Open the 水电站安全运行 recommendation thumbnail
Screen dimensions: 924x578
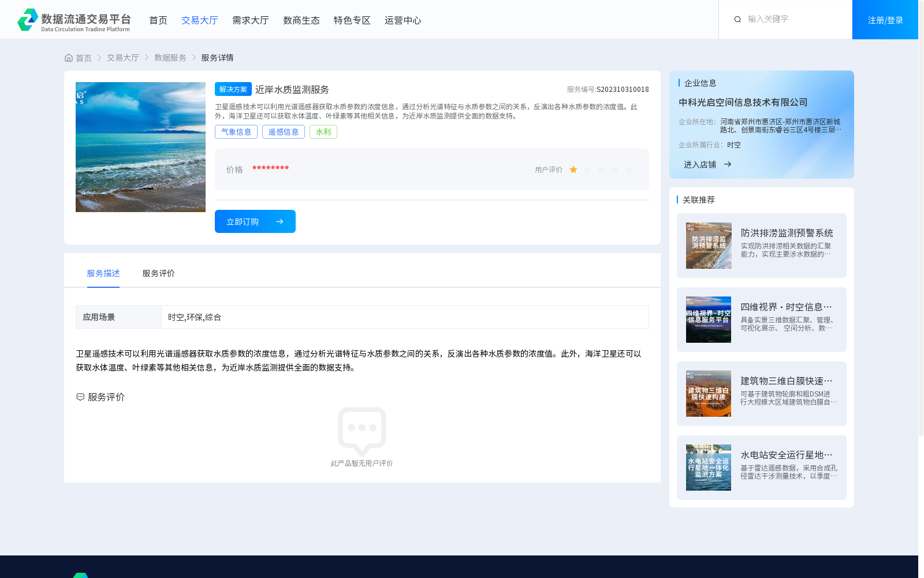[709, 468]
